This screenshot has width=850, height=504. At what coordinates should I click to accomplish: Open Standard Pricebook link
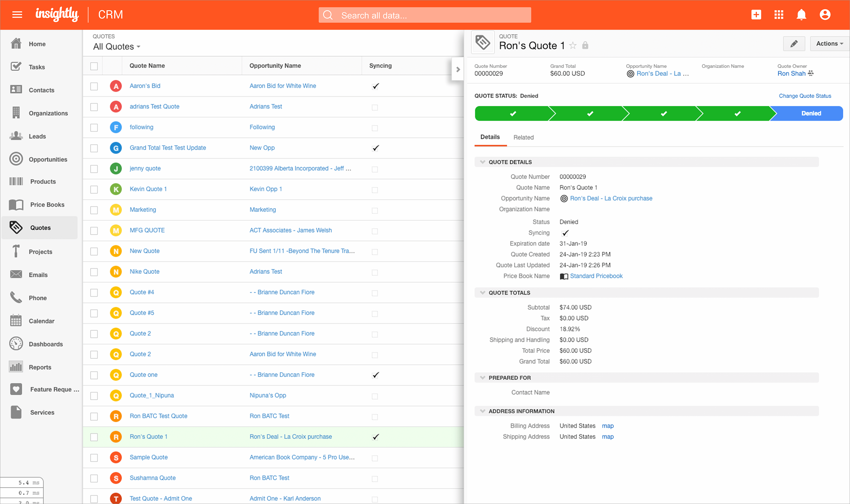pyautogui.click(x=596, y=276)
